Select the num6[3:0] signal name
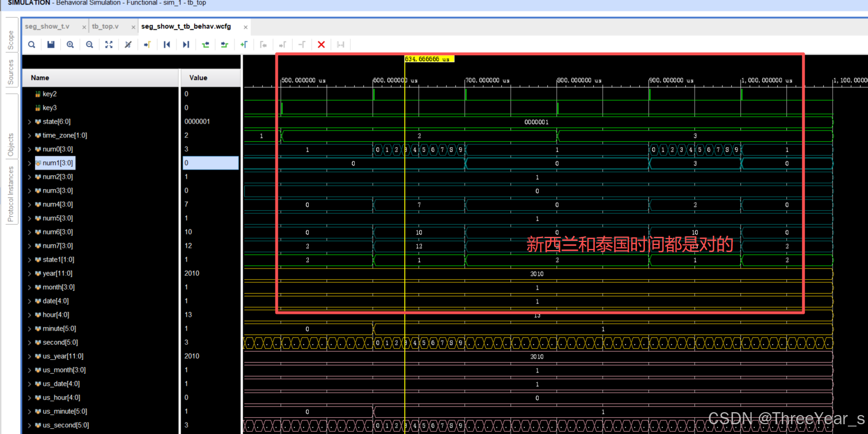 click(x=57, y=232)
